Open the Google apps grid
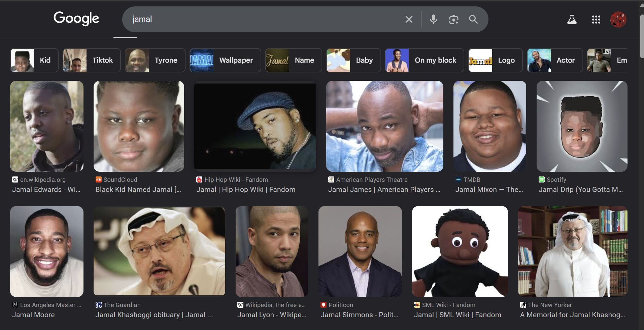This screenshot has height=330, width=644. click(596, 20)
